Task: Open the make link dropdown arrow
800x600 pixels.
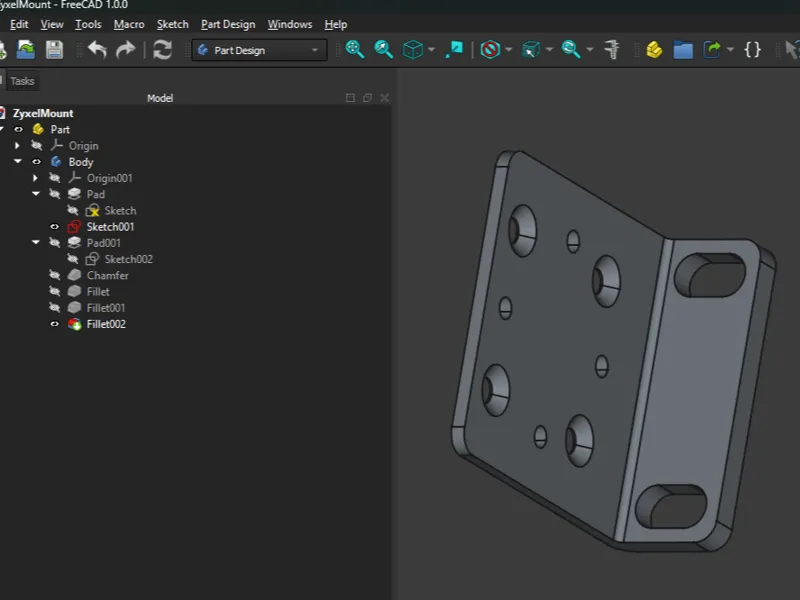Action: pos(730,50)
